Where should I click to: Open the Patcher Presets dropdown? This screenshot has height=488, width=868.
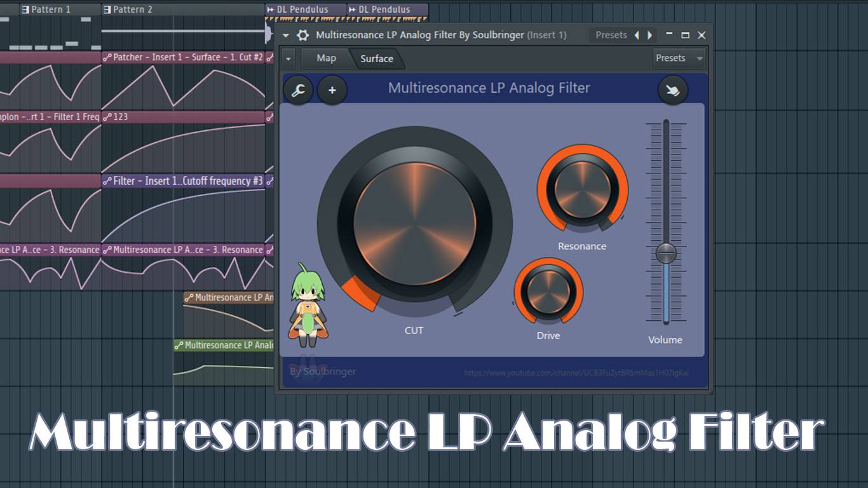click(x=679, y=58)
